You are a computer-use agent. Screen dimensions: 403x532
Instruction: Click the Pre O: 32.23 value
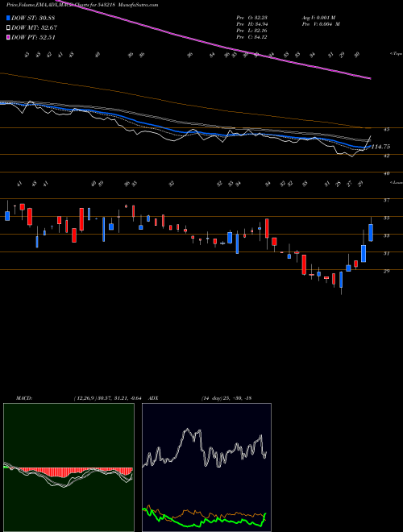point(252,18)
